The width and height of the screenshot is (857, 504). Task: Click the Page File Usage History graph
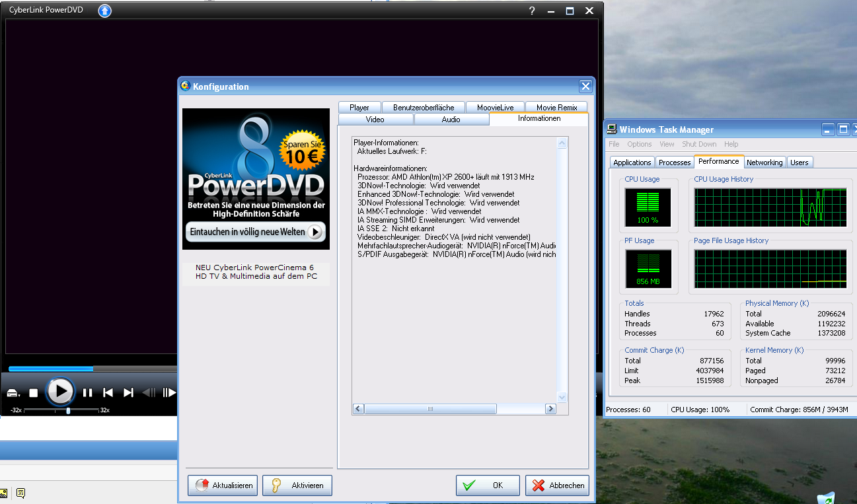[770, 268]
